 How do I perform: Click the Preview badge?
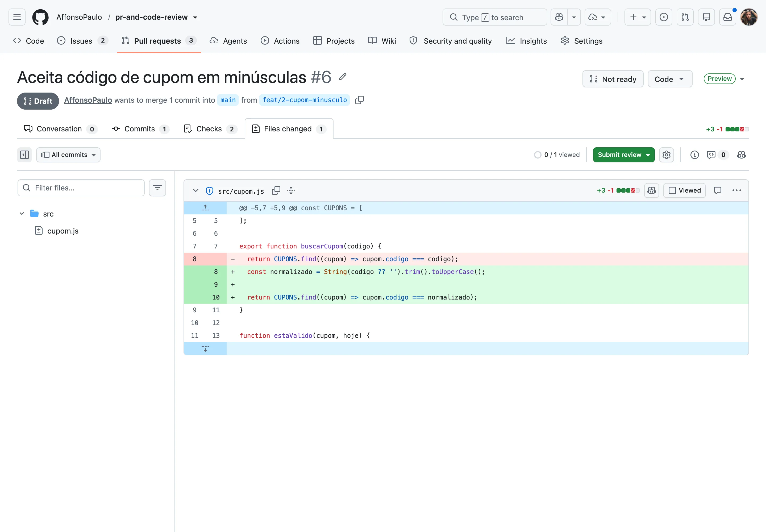point(719,79)
